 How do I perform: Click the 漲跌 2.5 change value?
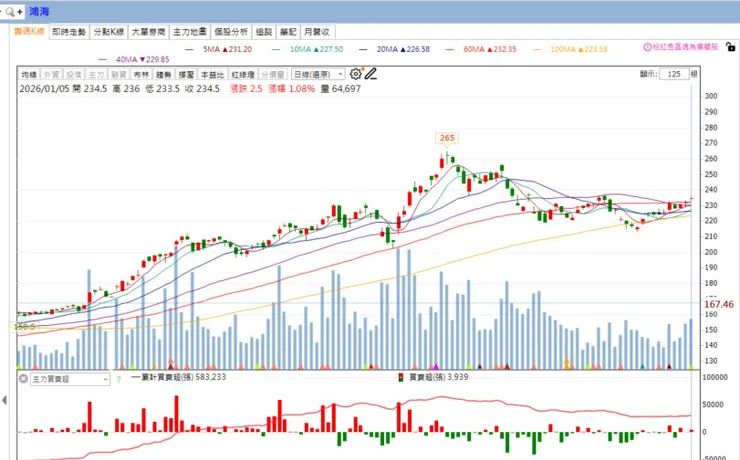tap(246, 89)
